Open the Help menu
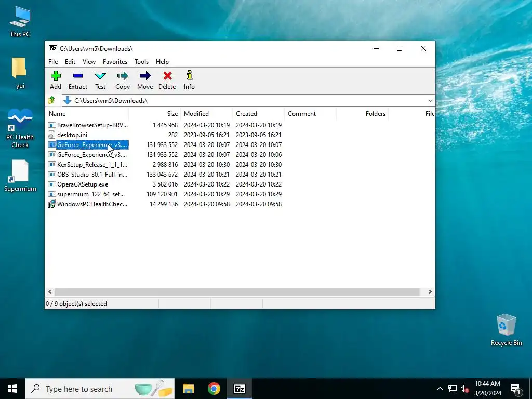Image resolution: width=532 pixels, height=399 pixels. point(162,62)
